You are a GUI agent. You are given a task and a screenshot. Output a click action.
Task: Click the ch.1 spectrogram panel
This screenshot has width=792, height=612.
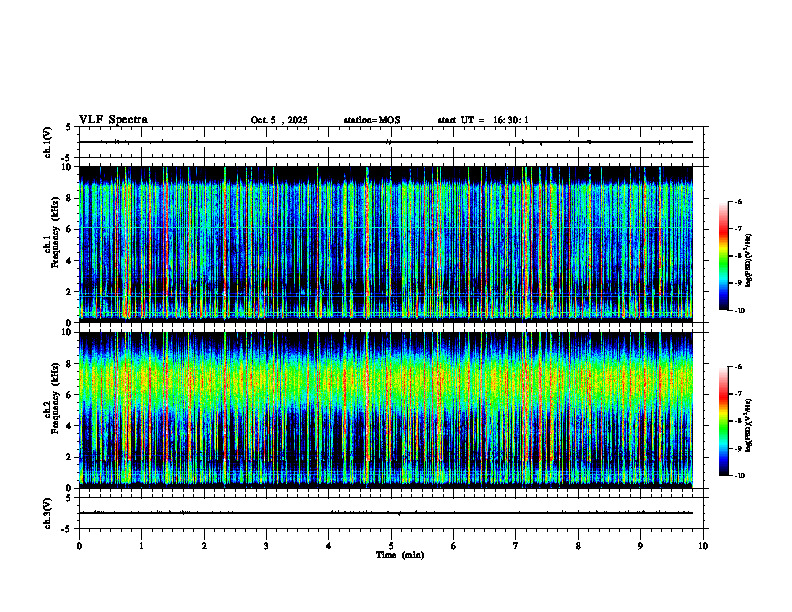click(386, 244)
